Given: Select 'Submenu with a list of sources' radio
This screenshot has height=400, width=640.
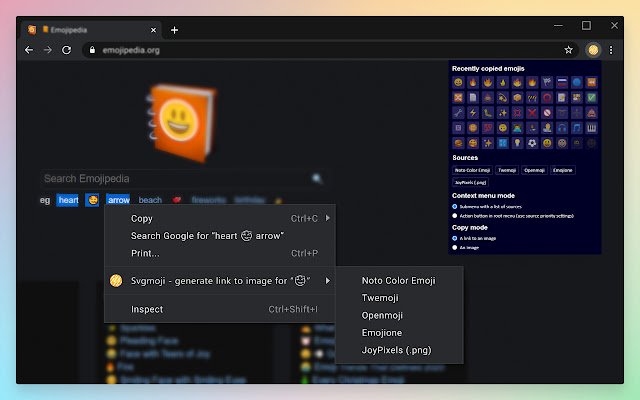Looking at the screenshot, I should coord(455,207).
